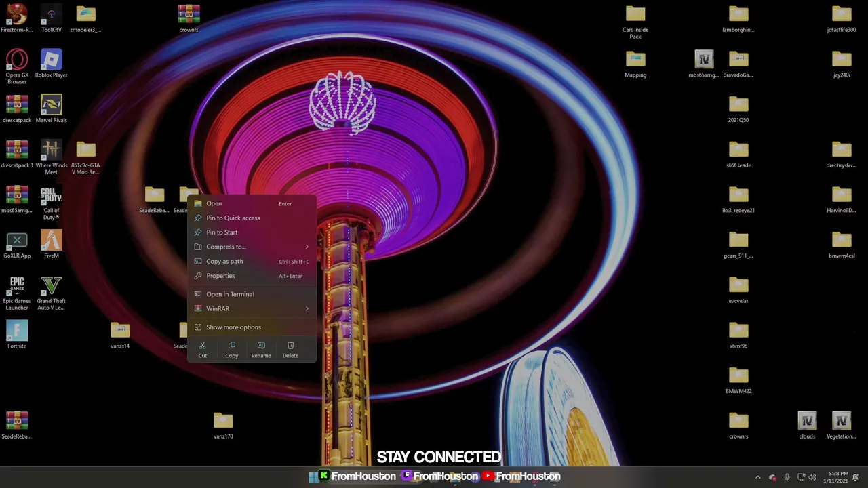Screen dimensions: 868x488
Task: Click the Cut button in context menu
Action: [202, 350]
